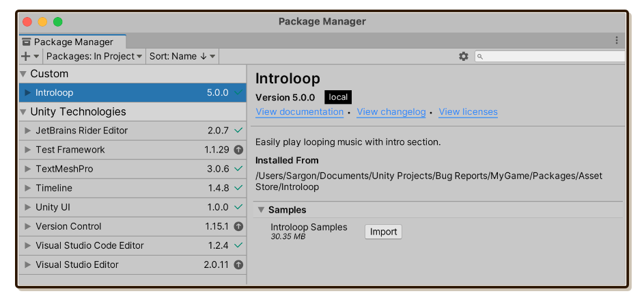Click the checkmark next to Visual Studio Code Editor
This screenshot has height=298, width=644.
238,245
